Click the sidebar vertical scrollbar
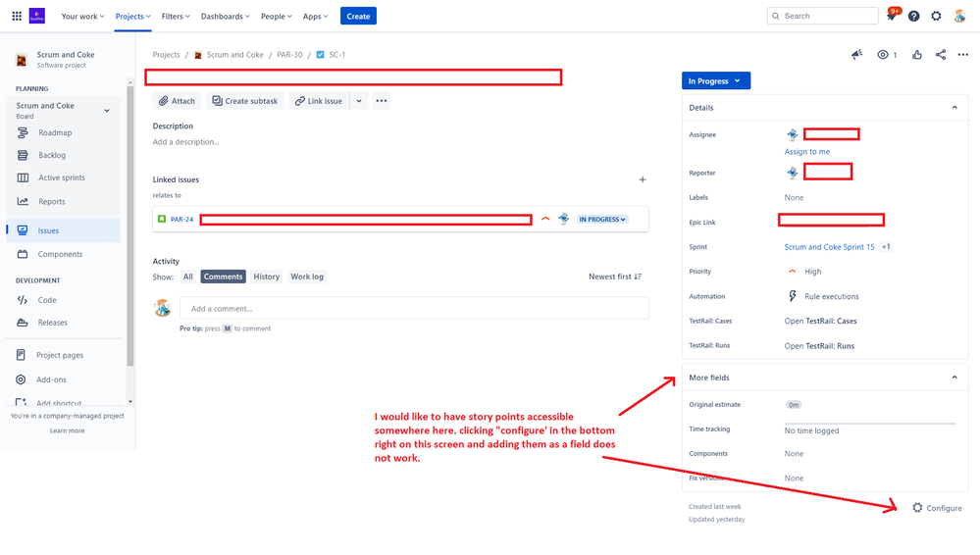This screenshot has height=555, width=980. coord(130,225)
